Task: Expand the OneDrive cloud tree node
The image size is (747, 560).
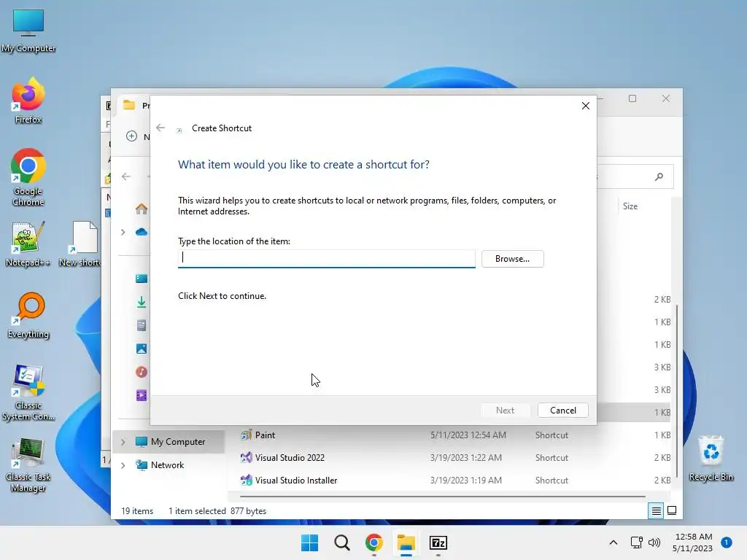Action: point(123,232)
